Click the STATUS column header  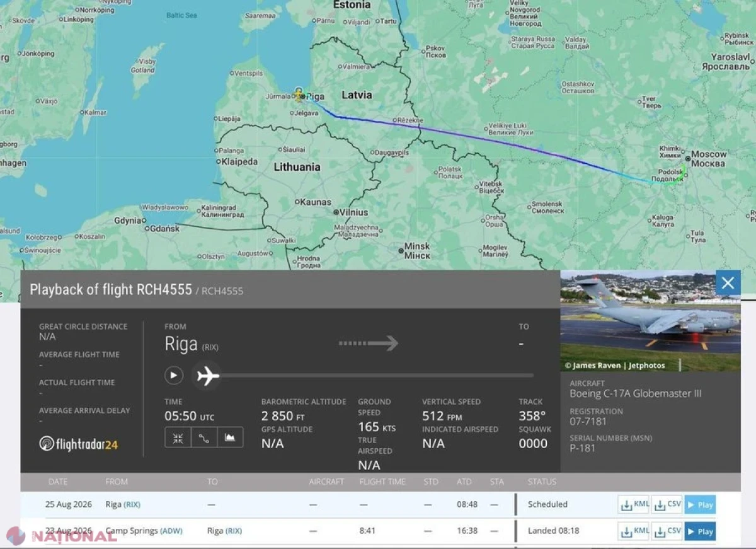(x=542, y=482)
